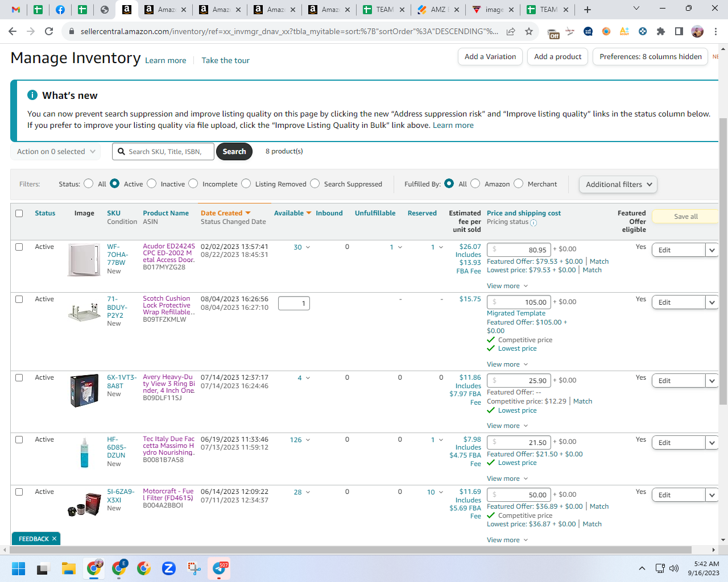This screenshot has width=728, height=582.
Task: Toggle the Chrome side panel
Action: tap(679, 31)
